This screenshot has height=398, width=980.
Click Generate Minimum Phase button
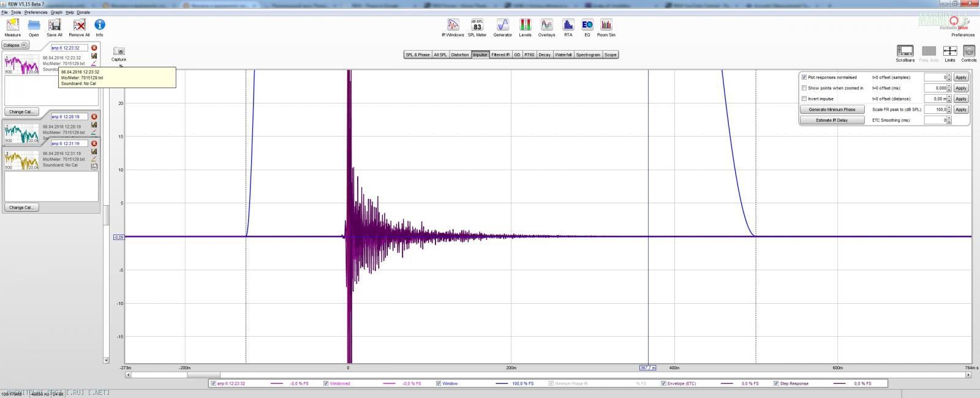coord(832,110)
